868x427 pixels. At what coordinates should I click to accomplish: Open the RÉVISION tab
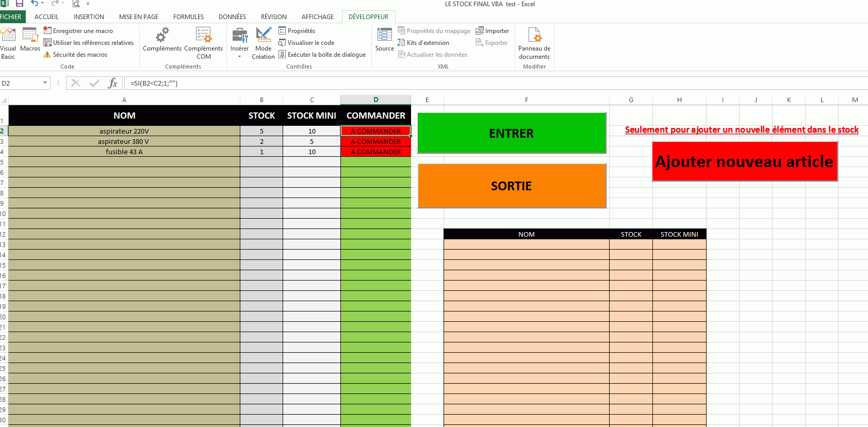pos(274,17)
